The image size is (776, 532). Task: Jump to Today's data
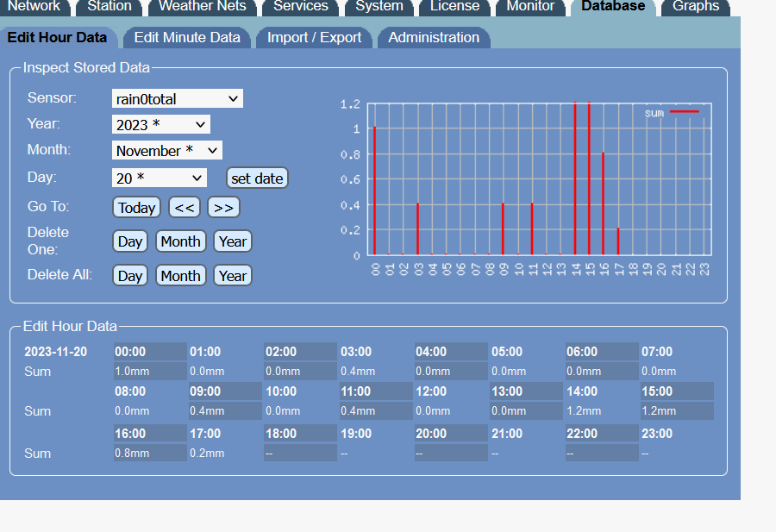pyautogui.click(x=136, y=207)
